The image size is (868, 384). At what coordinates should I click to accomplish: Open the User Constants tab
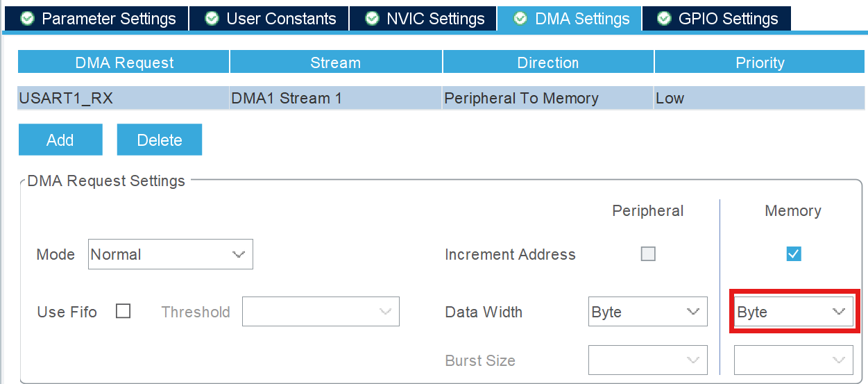click(269, 19)
